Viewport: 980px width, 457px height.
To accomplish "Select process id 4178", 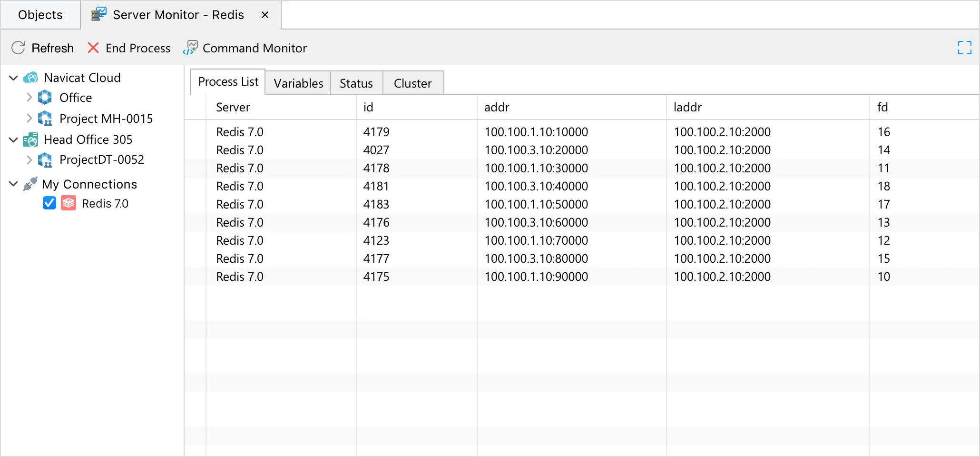I will (376, 168).
